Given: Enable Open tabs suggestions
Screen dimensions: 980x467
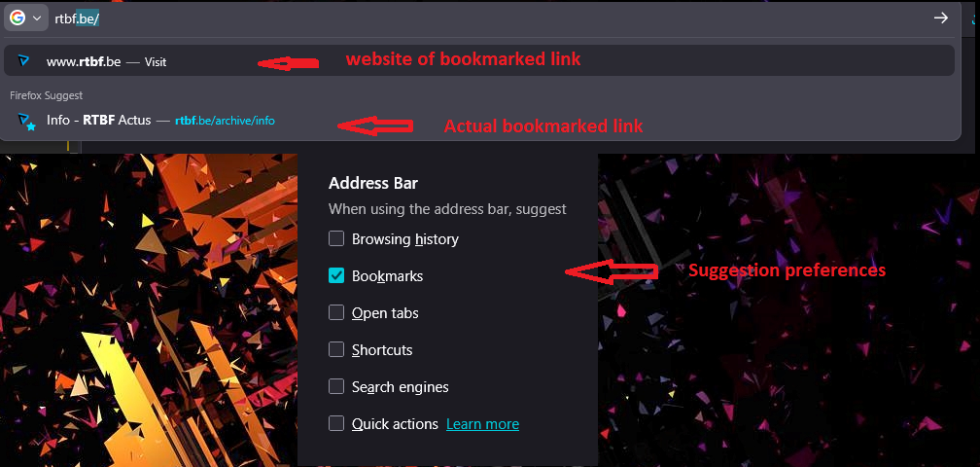Looking at the screenshot, I should pyautogui.click(x=336, y=312).
